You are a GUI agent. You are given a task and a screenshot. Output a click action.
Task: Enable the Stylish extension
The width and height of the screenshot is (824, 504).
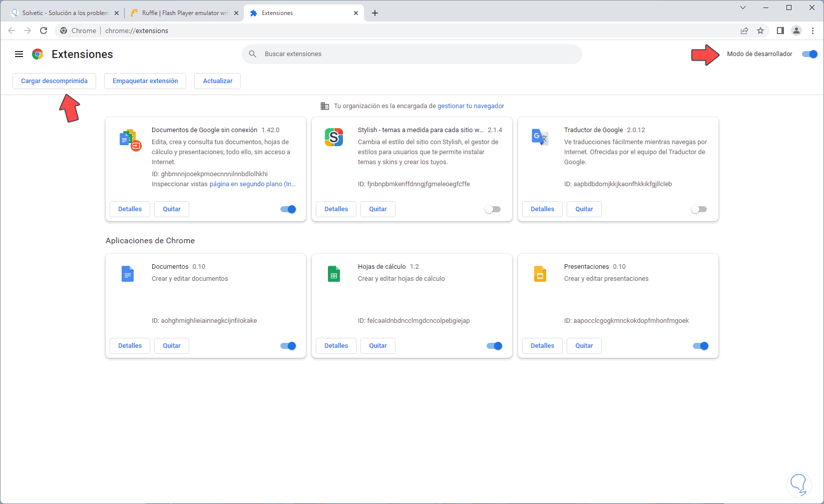493,209
